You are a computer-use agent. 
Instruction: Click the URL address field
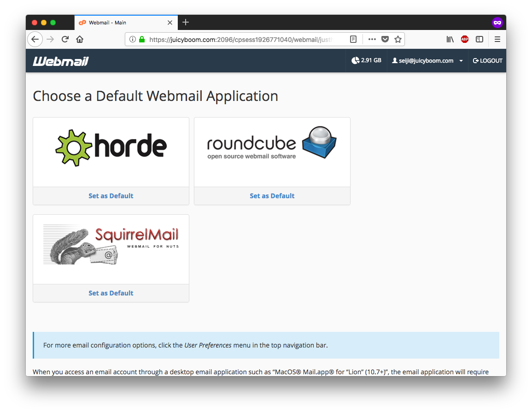click(240, 39)
